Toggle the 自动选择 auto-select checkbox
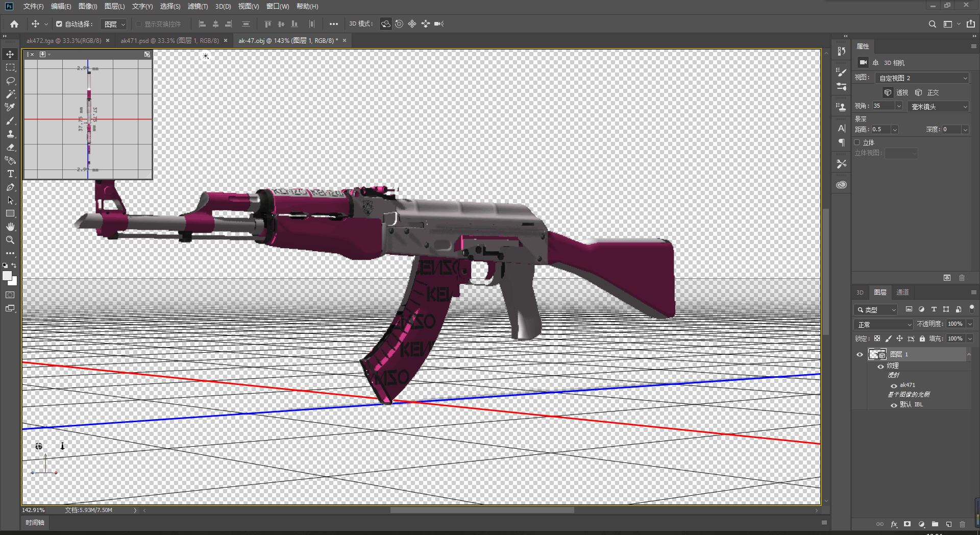 [x=59, y=24]
